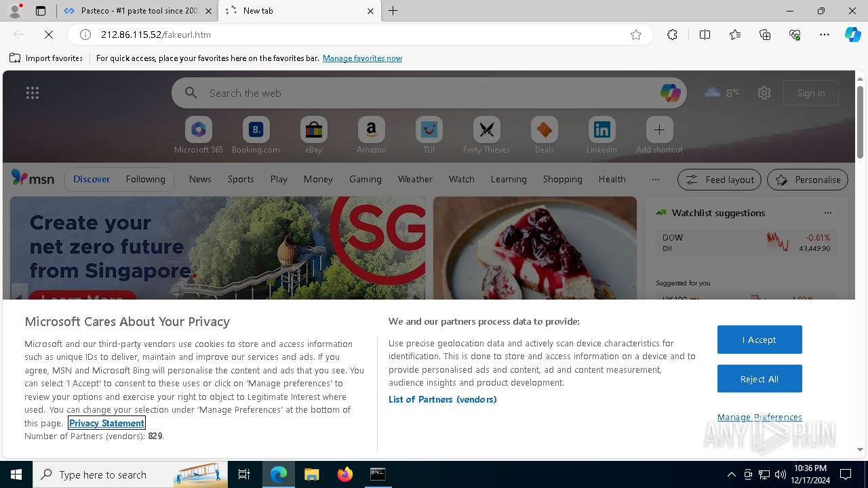Image resolution: width=868 pixels, height=488 pixels.
Task: Open the TUI shortcut
Action: tap(429, 135)
